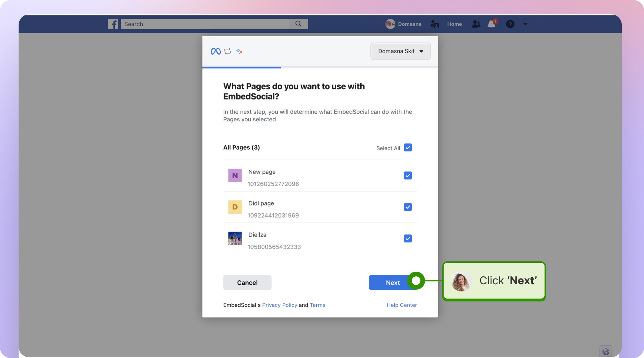Click the 'All Pages (3)' heading
The width and height of the screenshot is (644, 358).
pyautogui.click(x=241, y=147)
